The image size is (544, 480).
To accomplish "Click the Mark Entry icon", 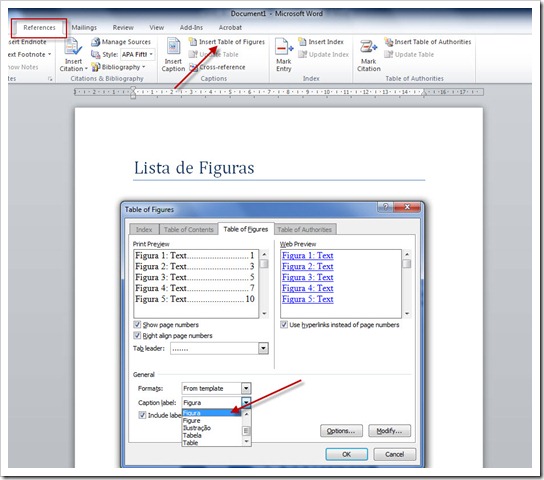I will [284, 47].
